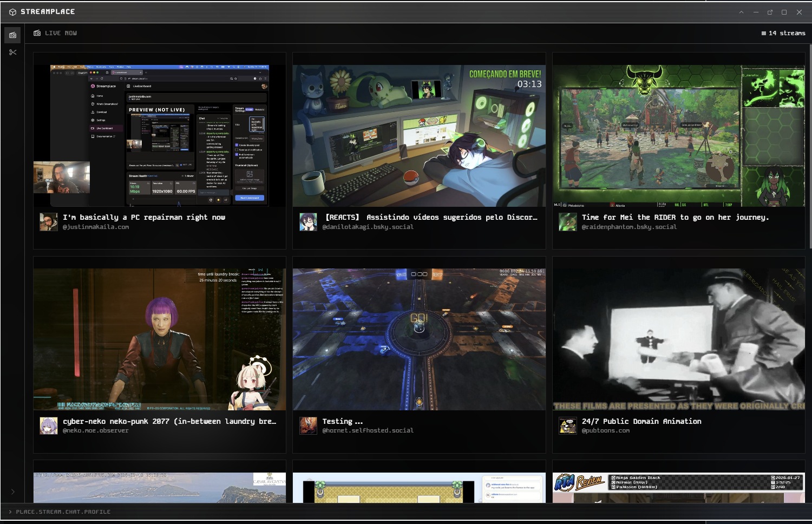Viewport: 812px width, 524px height.
Task: Click the neko.moe.observer avatar icon
Action: 48,425
